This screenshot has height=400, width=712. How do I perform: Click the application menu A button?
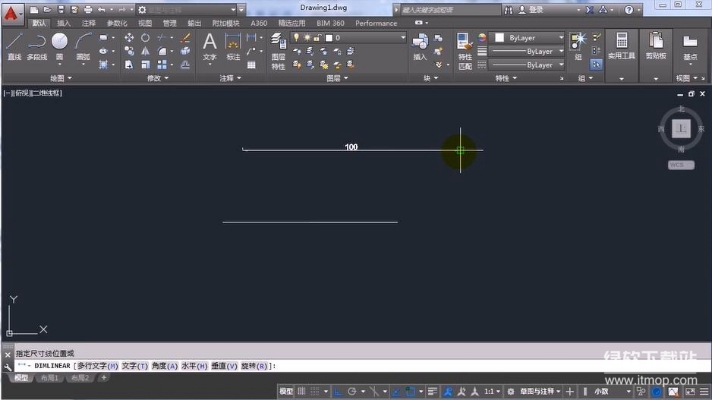[12, 14]
